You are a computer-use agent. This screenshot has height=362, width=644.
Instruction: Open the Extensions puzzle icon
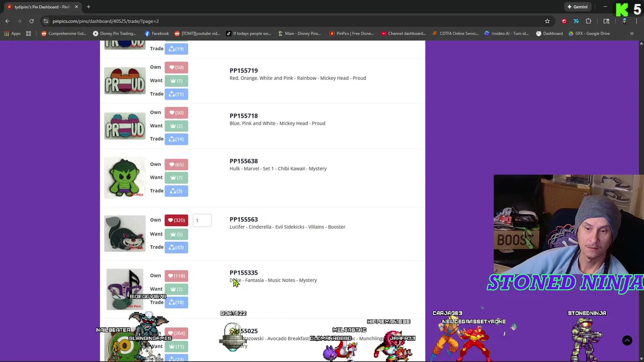(589, 21)
